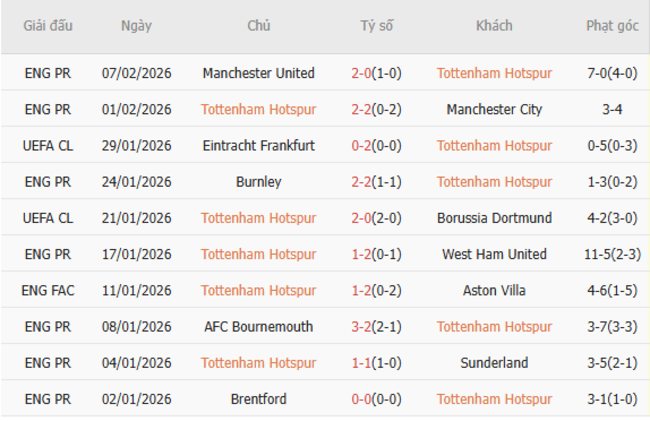Click Burnley in the home column
This screenshot has height=421, width=650.
pyautogui.click(x=258, y=181)
